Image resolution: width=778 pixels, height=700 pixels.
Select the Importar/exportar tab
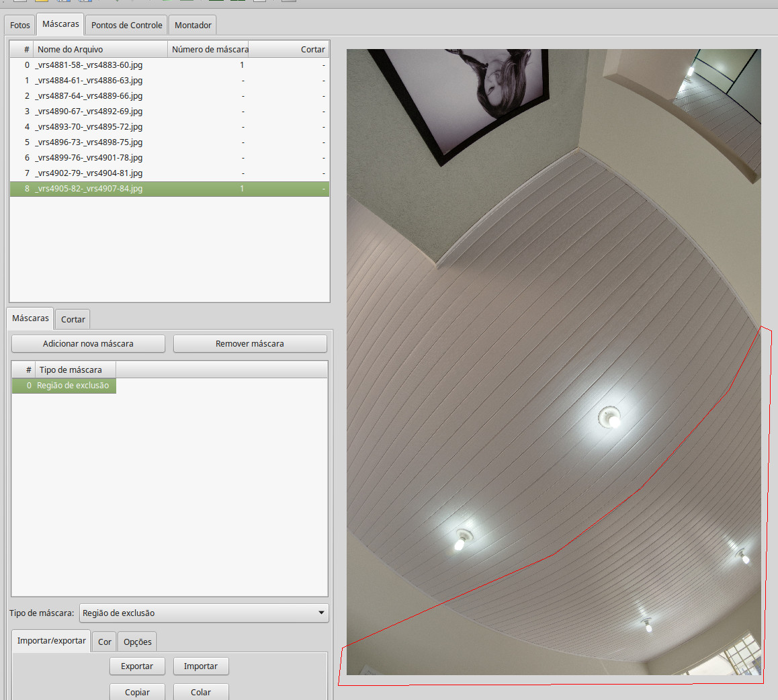(52, 640)
